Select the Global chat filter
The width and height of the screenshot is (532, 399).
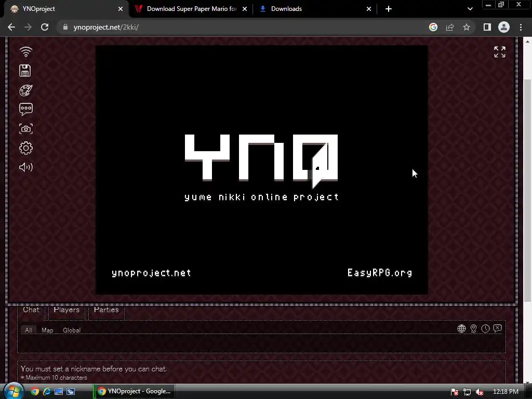point(72,330)
